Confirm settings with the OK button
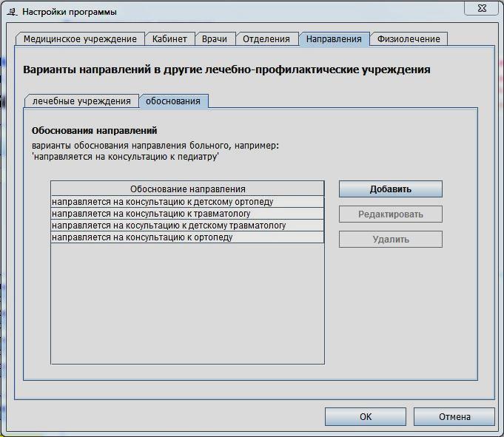Viewport: 504px width, 437px height. (365, 417)
